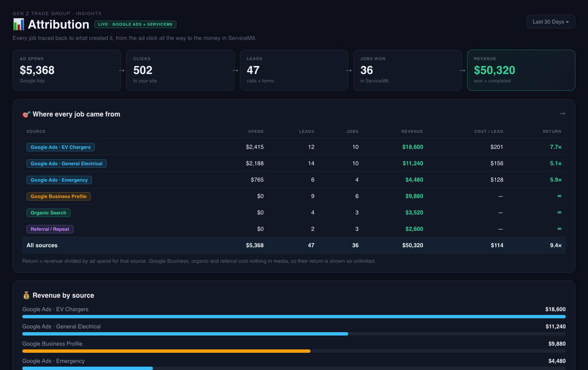Click the target icon next to 'Where every job came from'
This screenshot has height=370, width=588.
(26, 114)
